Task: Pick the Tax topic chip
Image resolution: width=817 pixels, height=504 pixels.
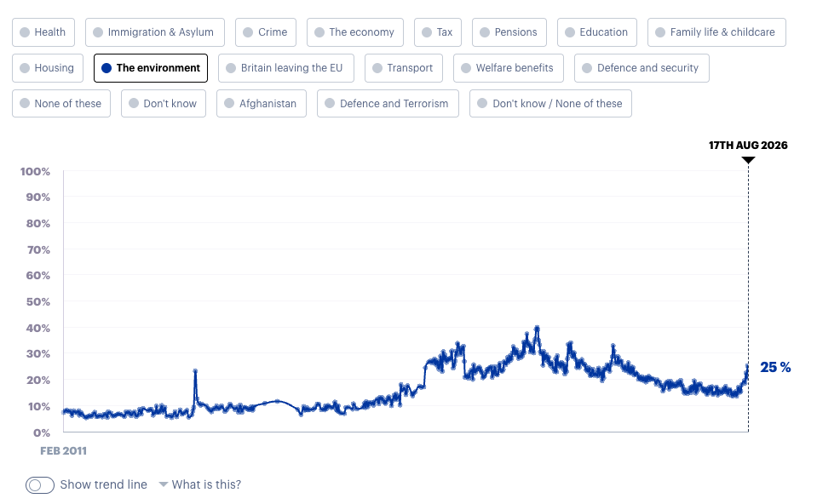Action: tap(438, 32)
